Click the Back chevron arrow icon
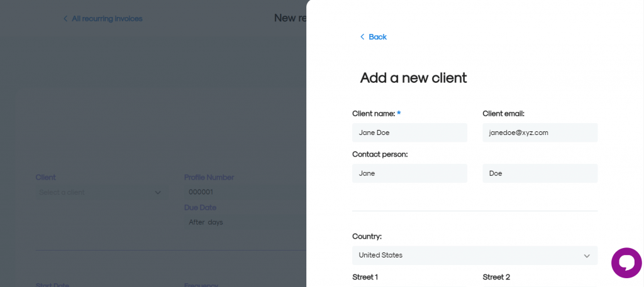 [362, 37]
